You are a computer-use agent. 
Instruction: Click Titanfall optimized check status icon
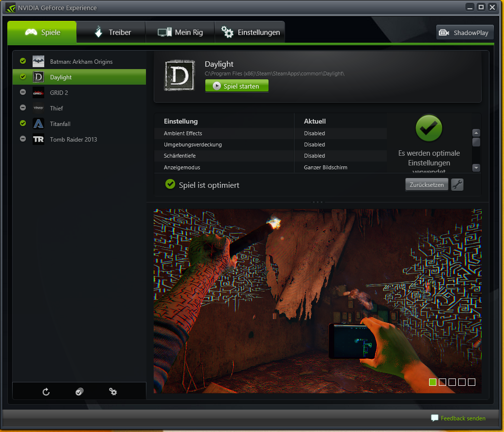[x=23, y=123]
